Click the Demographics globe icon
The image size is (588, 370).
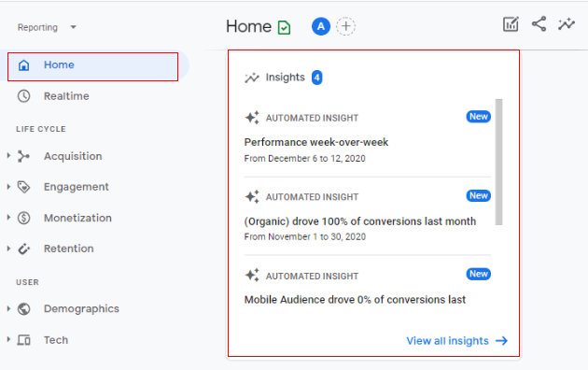pos(23,309)
